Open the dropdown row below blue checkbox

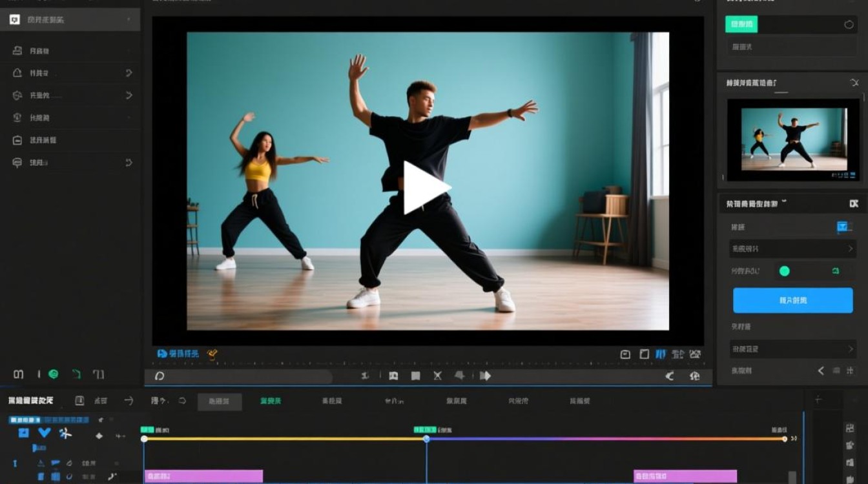tap(793, 248)
